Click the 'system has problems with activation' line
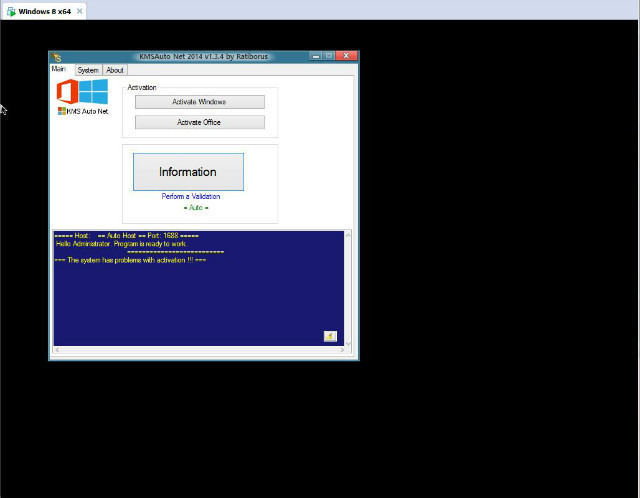The height and width of the screenshot is (498, 640). click(130, 260)
